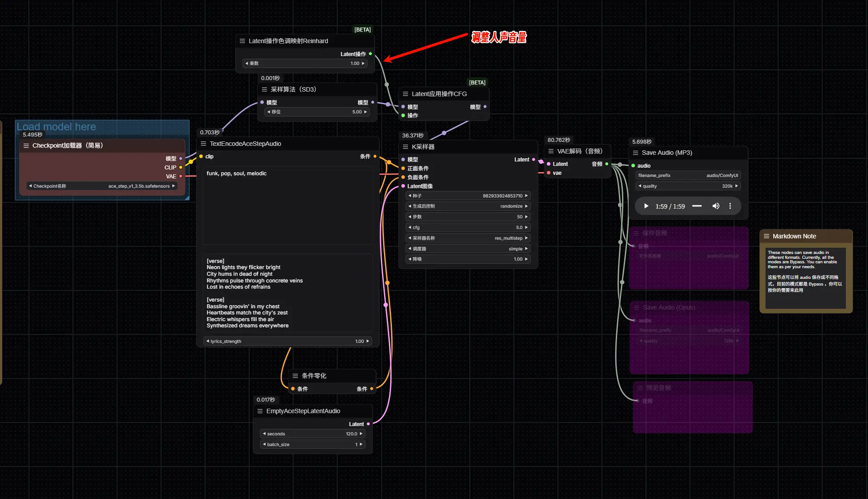This screenshot has height=499, width=868.
Task: Mute the audio player volume icon
Action: 715,206
